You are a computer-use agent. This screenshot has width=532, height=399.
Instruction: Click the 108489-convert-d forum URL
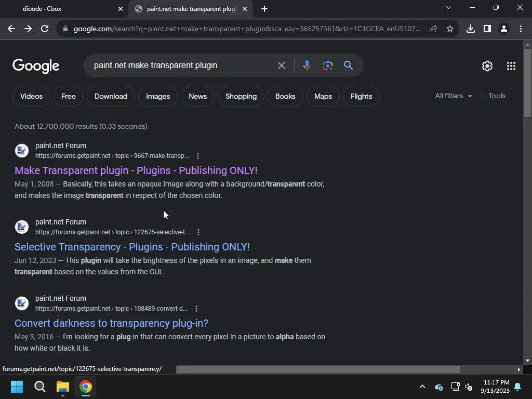[x=111, y=309]
